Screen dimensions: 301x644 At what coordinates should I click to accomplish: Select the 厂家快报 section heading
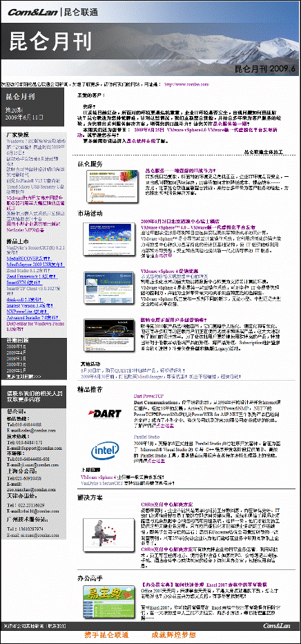pyautogui.click(x=18, y=134)
